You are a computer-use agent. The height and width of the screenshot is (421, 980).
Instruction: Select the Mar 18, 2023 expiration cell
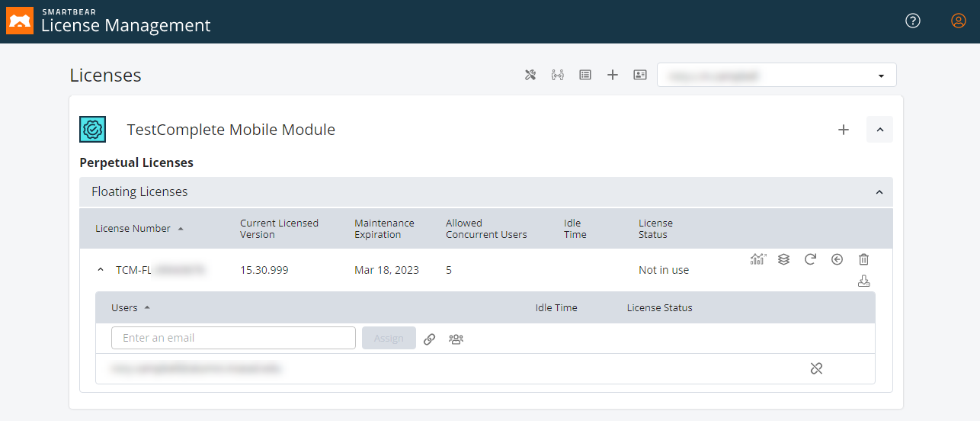coord(386,270)
